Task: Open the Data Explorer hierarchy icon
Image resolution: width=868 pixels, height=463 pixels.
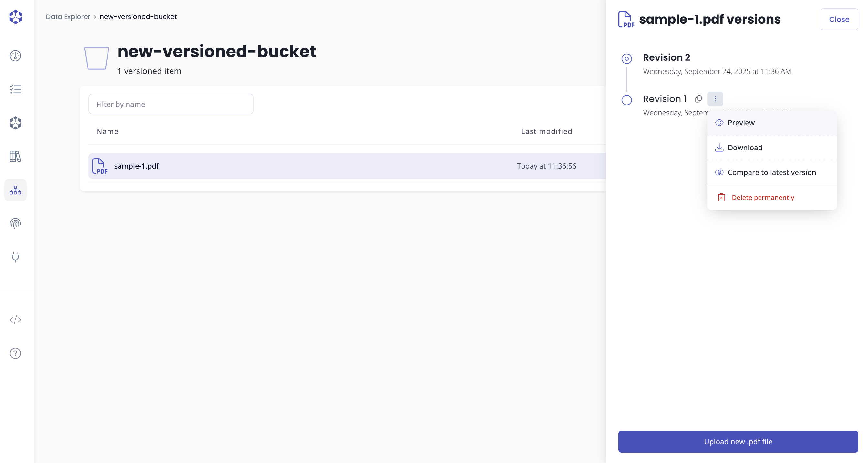Action: click(15, 190)
